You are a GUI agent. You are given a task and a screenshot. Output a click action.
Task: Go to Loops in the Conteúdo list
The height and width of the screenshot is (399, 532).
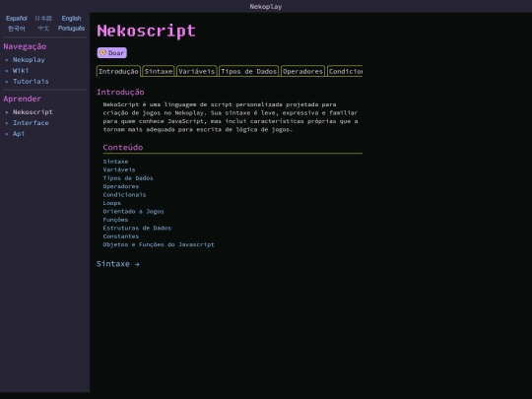112,203
